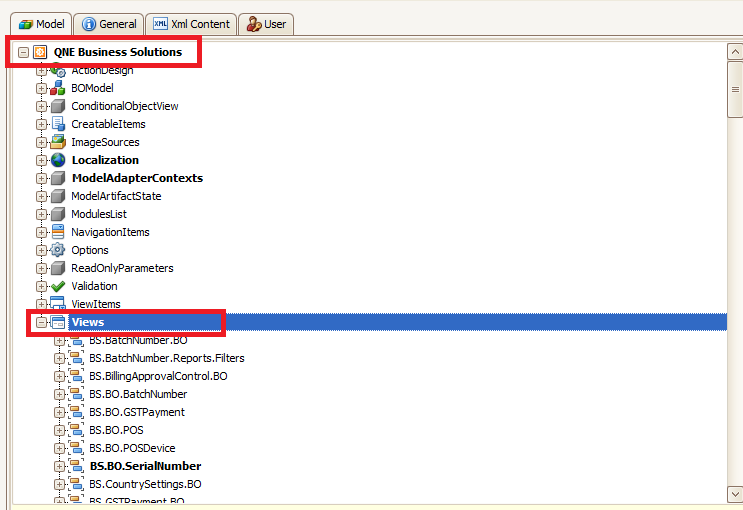Screen dimensions: 743x510
Task: Open the Xml Content tab
Action: (x=191, y=24)
